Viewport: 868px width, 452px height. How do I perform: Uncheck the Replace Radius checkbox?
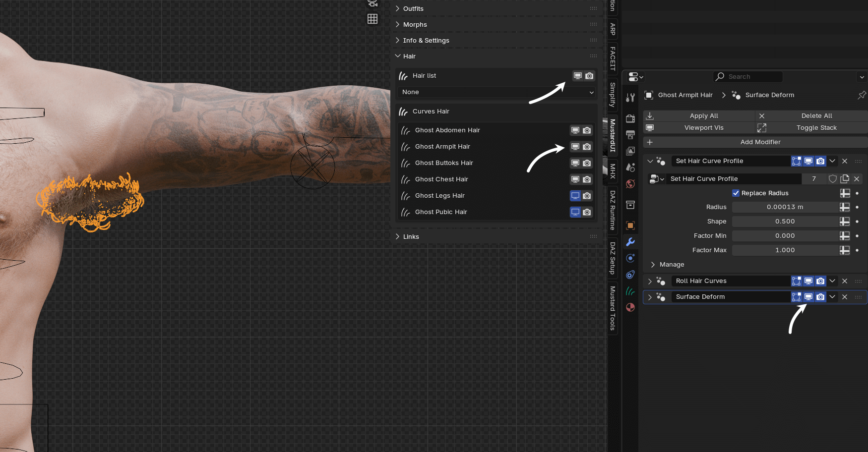tap(736, 193)
